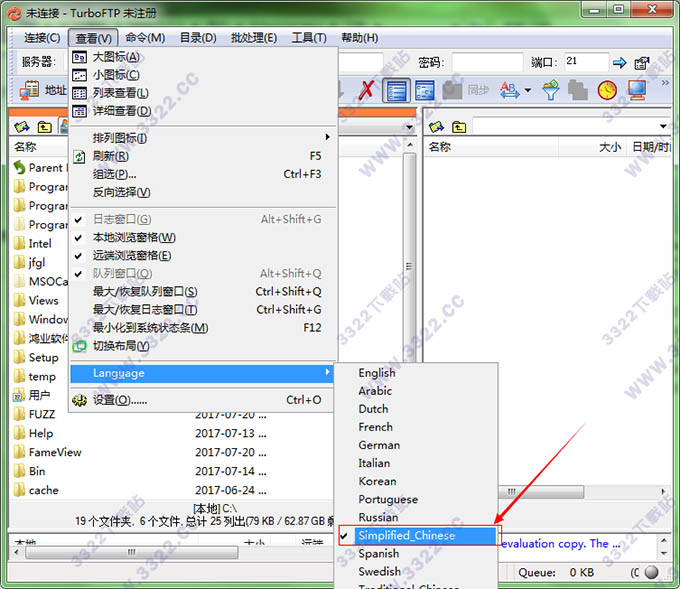Toggle Remote Browser Pane (远端浏览窗格)
Screen dimensions: 680x589
click(x=203, y=255)
